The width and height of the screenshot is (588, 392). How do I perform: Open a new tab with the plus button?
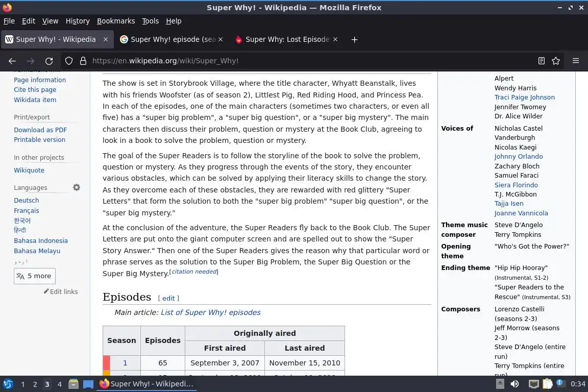point(354,39)
